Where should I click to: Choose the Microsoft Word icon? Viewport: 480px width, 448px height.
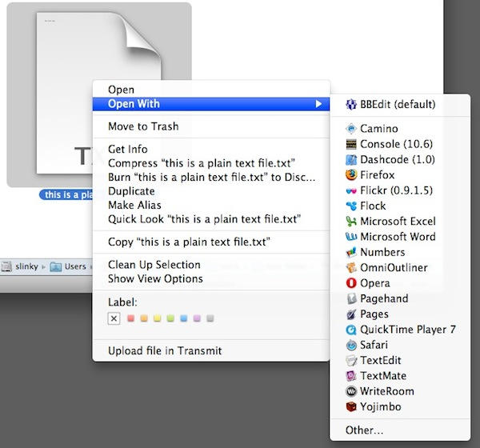351,237
